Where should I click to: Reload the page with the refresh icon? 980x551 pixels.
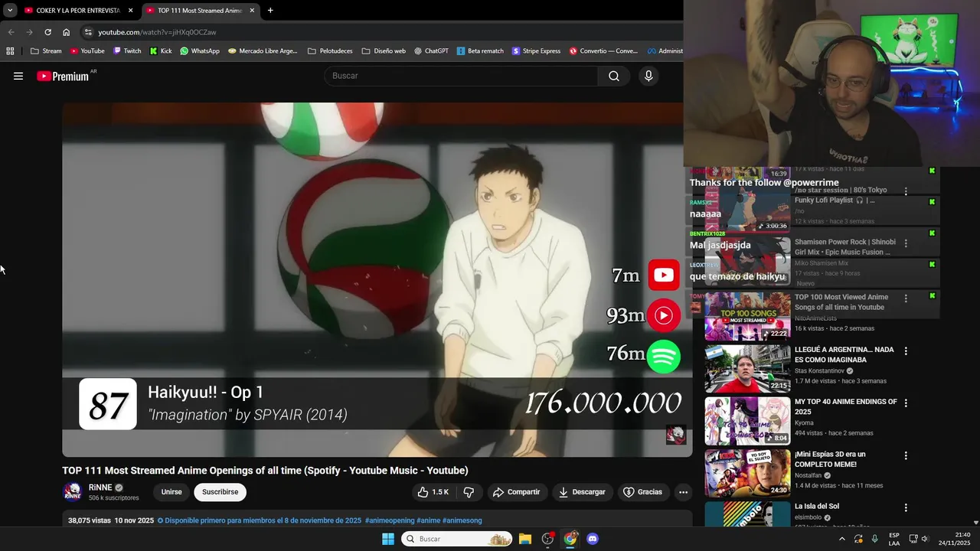tap(47, 32)
